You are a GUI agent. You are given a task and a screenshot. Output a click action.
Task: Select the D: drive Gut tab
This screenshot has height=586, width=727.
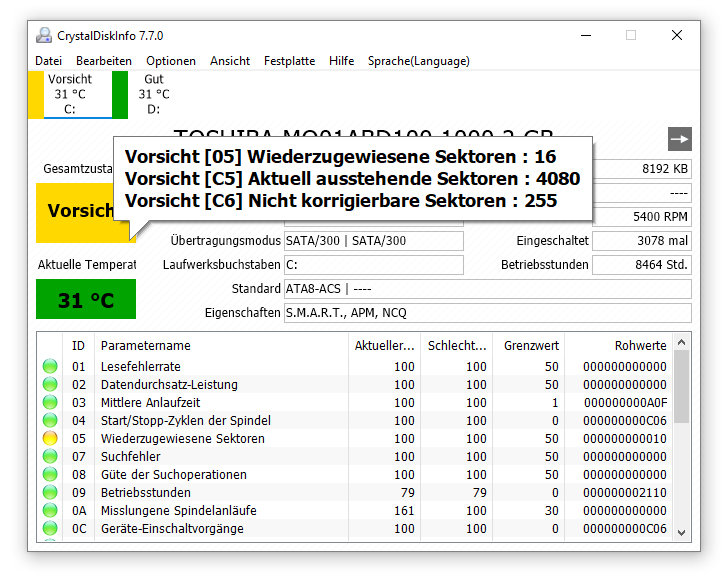[153, 95]
